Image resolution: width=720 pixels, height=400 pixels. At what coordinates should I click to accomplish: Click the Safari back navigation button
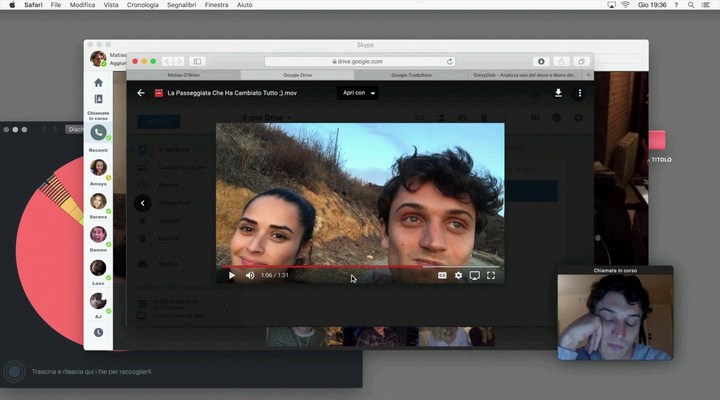[167, 62]
